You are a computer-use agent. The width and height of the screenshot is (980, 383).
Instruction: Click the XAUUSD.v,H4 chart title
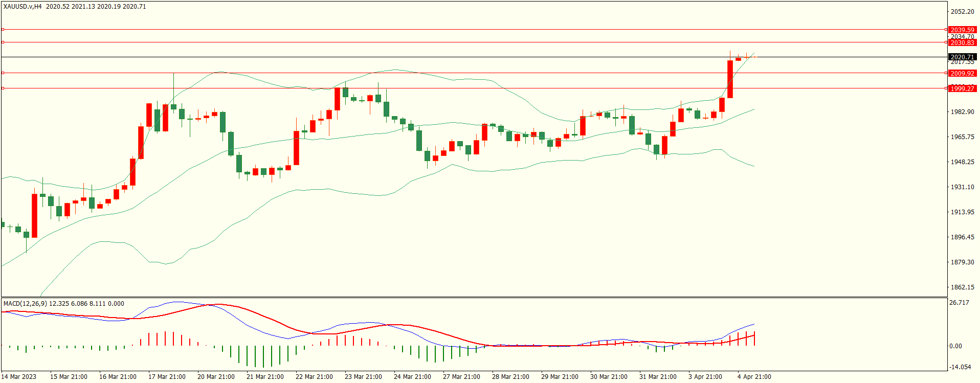(x=23, y=7)
